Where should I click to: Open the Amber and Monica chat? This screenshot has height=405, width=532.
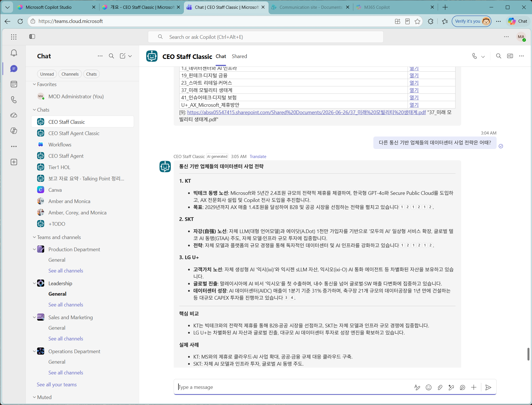(82, 201)
